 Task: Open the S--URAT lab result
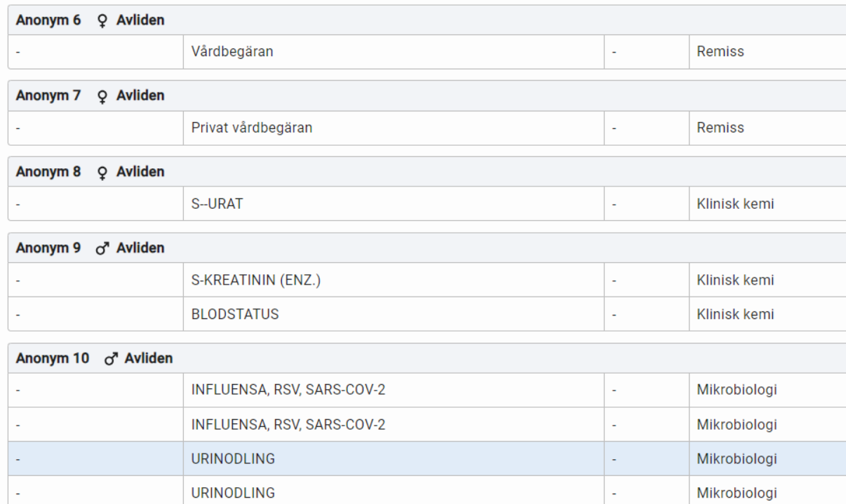click(427, 204)
